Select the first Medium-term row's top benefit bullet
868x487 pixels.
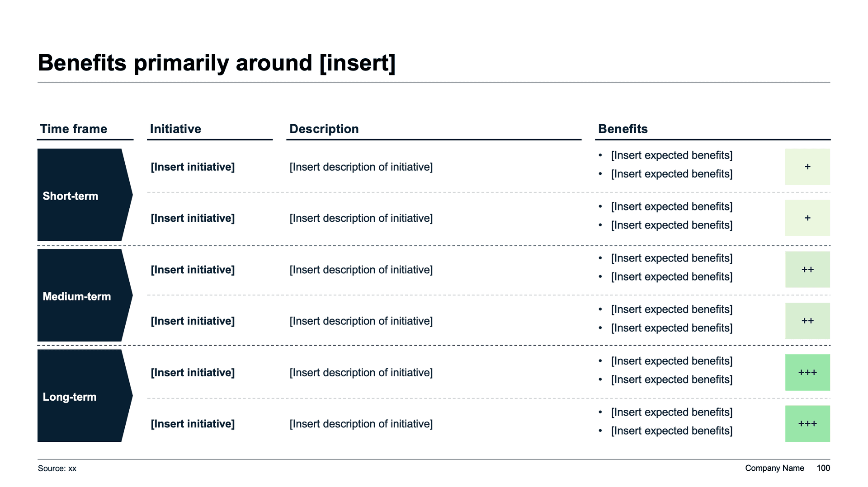pyautogui.click(x=671, y=258)
